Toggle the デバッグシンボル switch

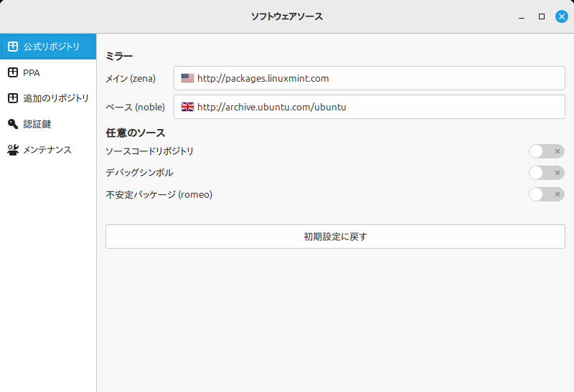click(547, 173)
